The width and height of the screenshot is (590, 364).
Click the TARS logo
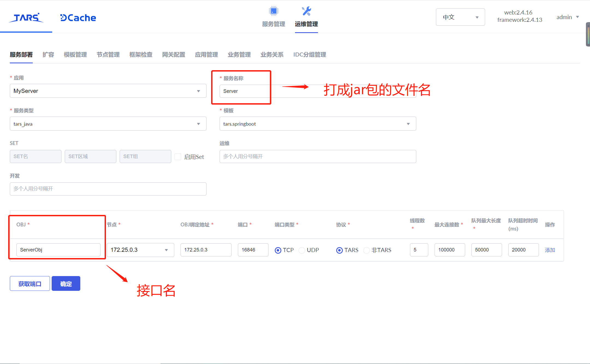pos(26,17)
